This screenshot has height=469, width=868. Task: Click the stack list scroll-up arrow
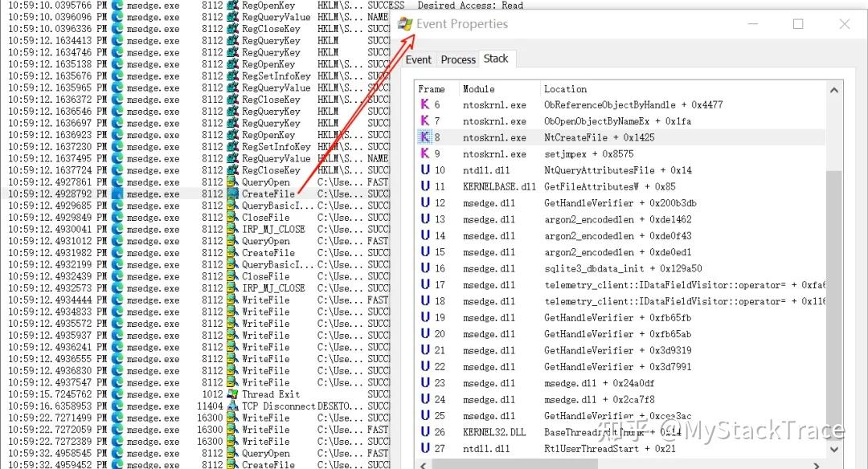click(834, 90)
